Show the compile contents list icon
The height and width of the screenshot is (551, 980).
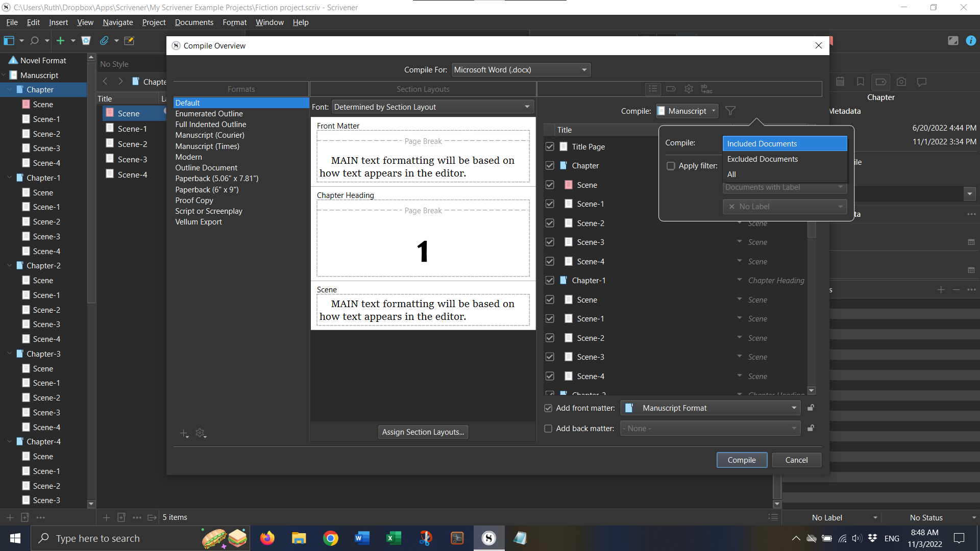[653, 89]
